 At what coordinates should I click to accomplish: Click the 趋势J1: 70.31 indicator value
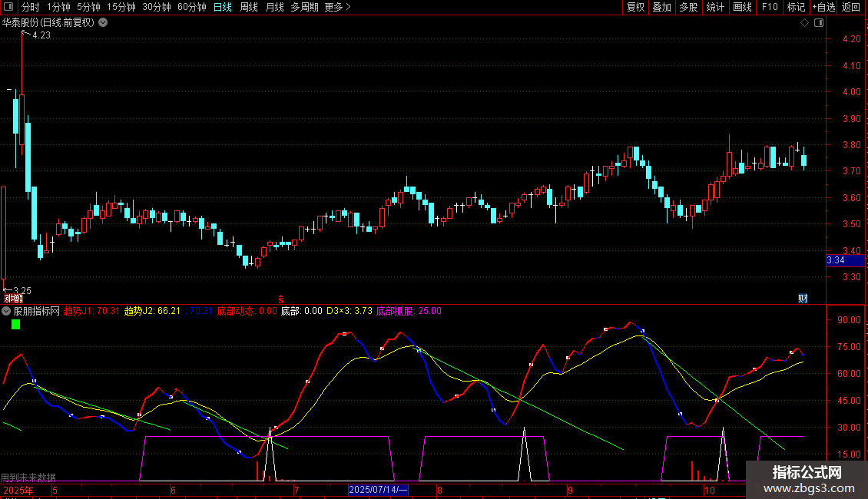91,311
